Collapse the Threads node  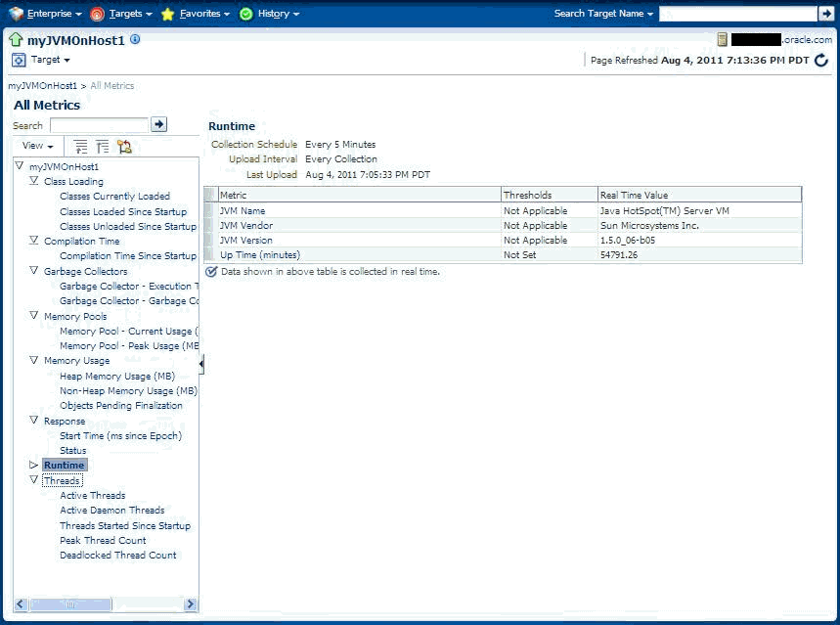point(34,479)
